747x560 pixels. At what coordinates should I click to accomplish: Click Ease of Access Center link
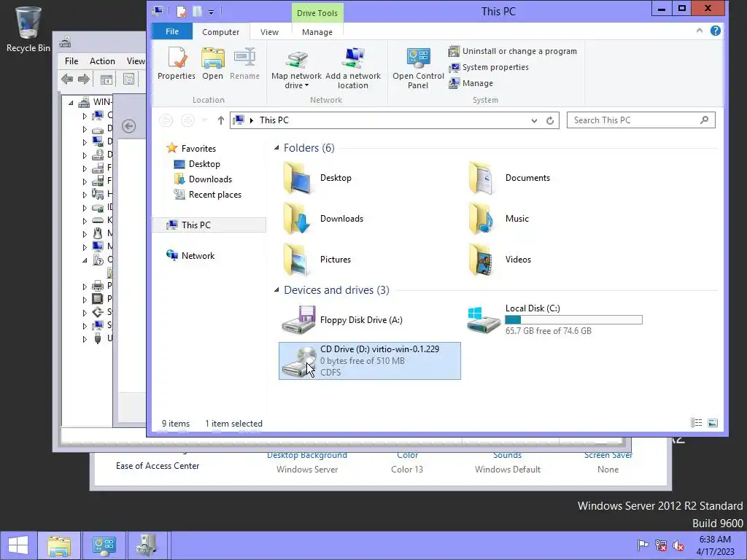[158, 466]
